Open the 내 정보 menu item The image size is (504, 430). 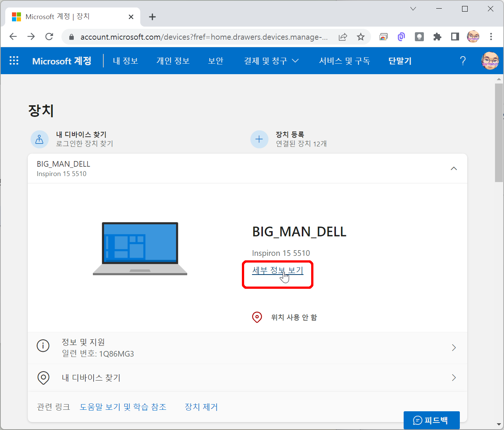click(125, 61)
